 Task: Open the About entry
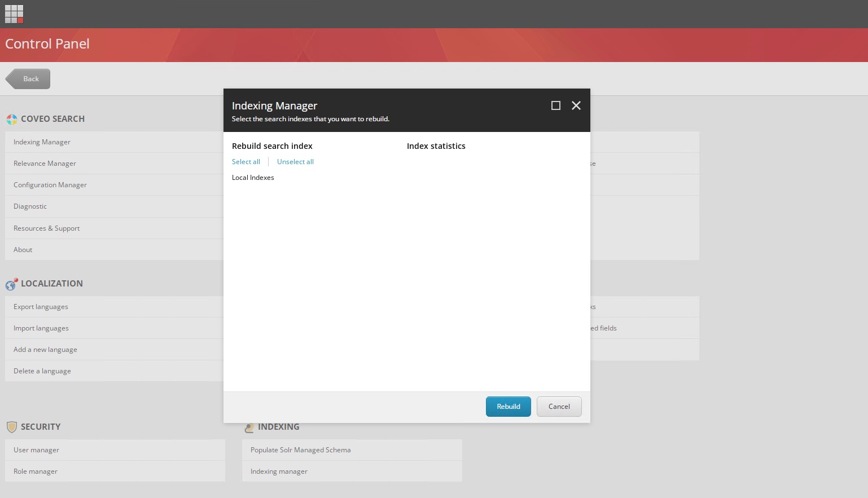[x=115, y=250]
